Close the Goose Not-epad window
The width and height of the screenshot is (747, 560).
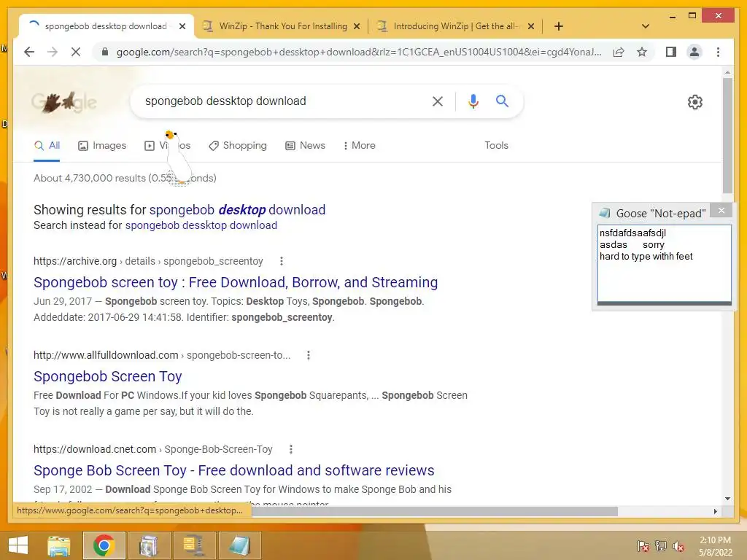(721, 210)
